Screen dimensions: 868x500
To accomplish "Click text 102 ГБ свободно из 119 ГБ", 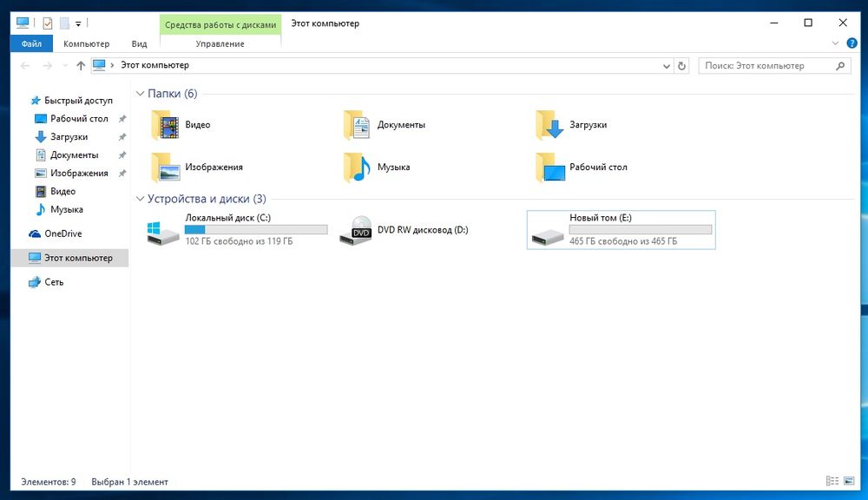I will [x=239, y=241].
